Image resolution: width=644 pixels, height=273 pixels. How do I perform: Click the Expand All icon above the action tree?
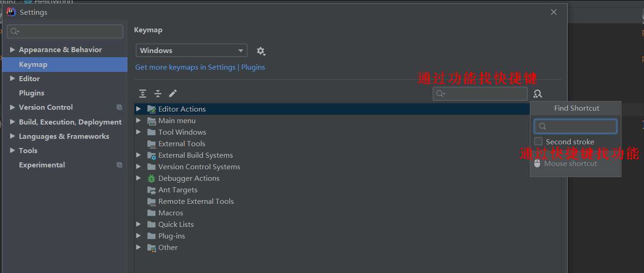(x=143, y=94)
